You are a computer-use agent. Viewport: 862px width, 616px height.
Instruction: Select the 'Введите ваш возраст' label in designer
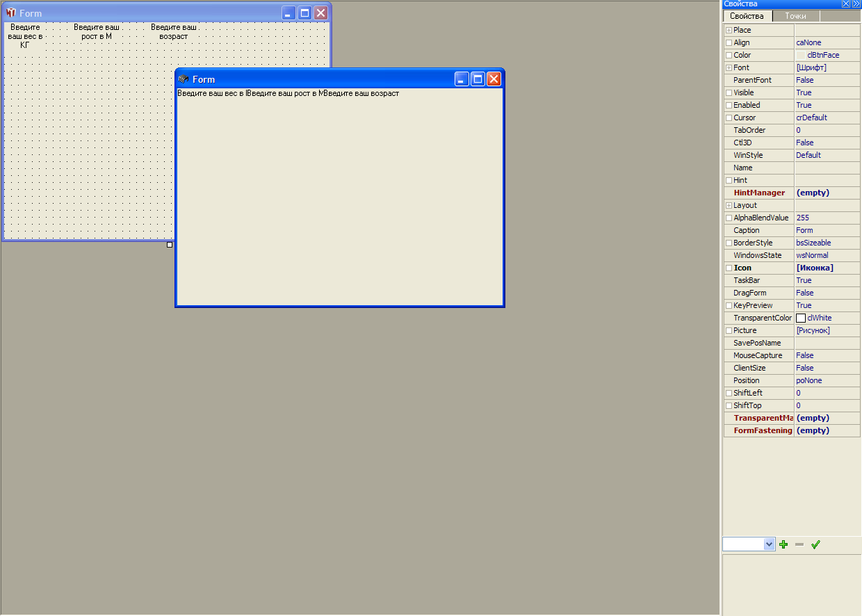tap(174, 31)
